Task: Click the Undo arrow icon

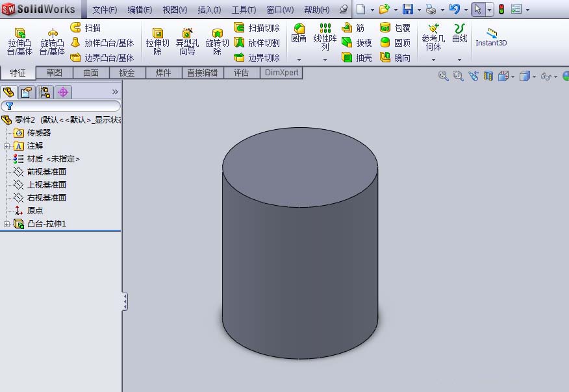Action: pyautogui.click(x=454, y=9)
